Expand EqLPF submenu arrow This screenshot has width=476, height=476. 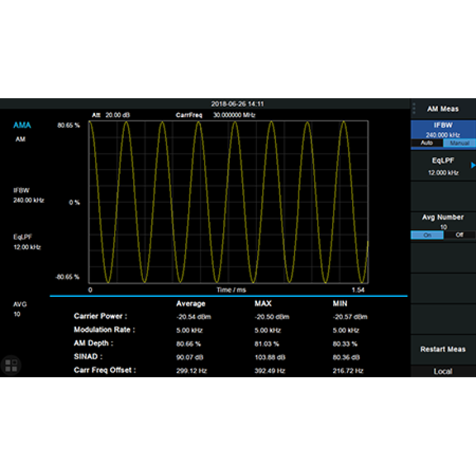point(473,165)
